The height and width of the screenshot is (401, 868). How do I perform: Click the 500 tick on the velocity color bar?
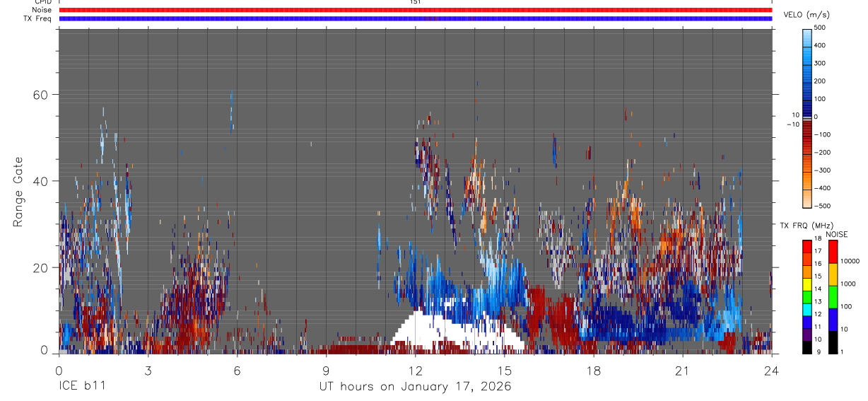tap(820, 28)
